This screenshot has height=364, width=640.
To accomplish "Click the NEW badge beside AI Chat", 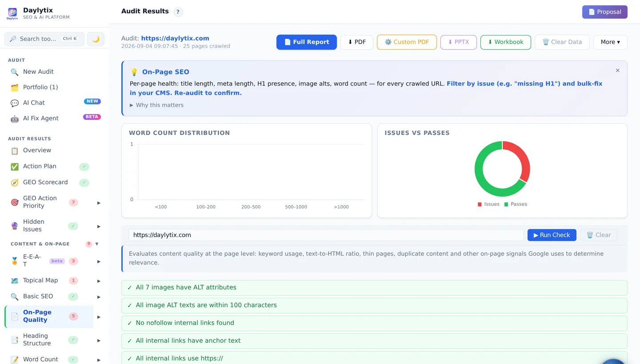I will tap(92, 101).
